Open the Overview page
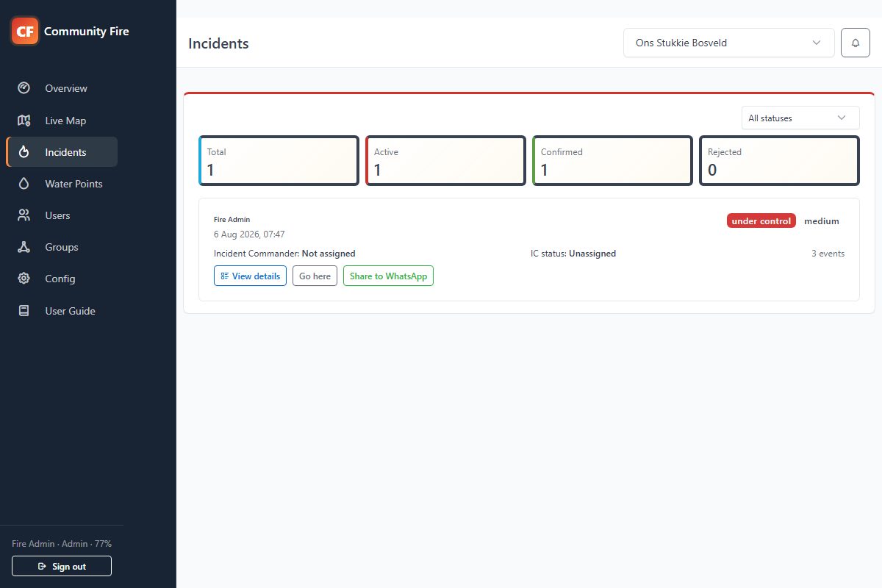 (62, 88)
